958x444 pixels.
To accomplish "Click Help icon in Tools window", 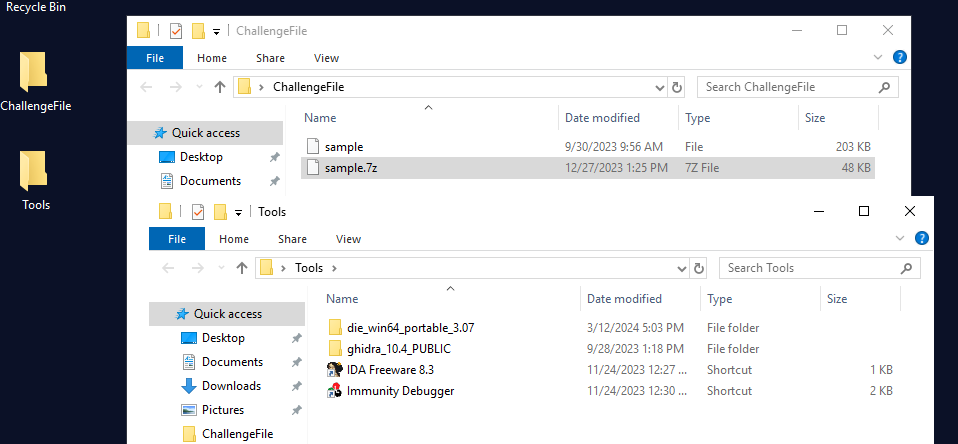I will (922, 239).
